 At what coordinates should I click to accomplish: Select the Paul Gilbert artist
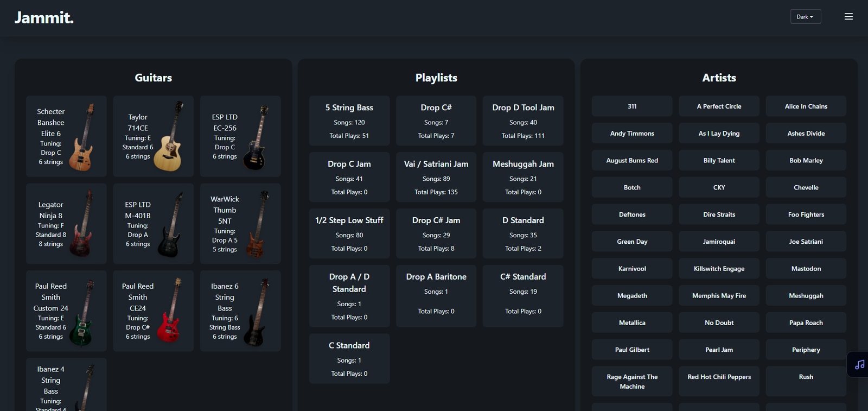click(x=632, y=350)
